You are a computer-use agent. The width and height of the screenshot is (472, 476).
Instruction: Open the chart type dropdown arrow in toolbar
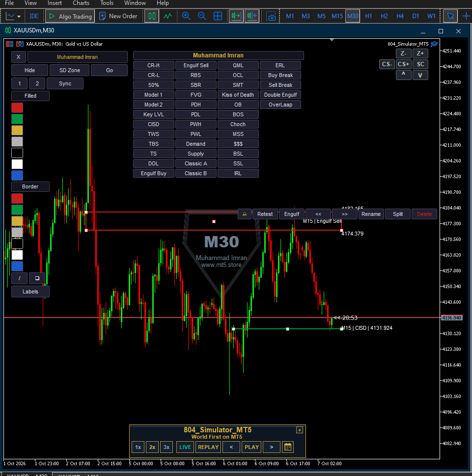coord(19,16)
